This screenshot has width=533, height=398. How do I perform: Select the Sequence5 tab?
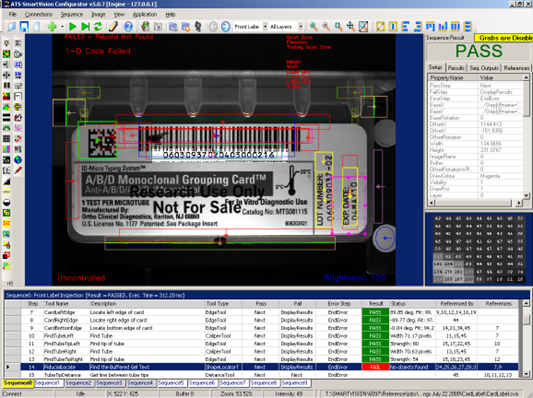pyautogui.click(x=171, y=383)
